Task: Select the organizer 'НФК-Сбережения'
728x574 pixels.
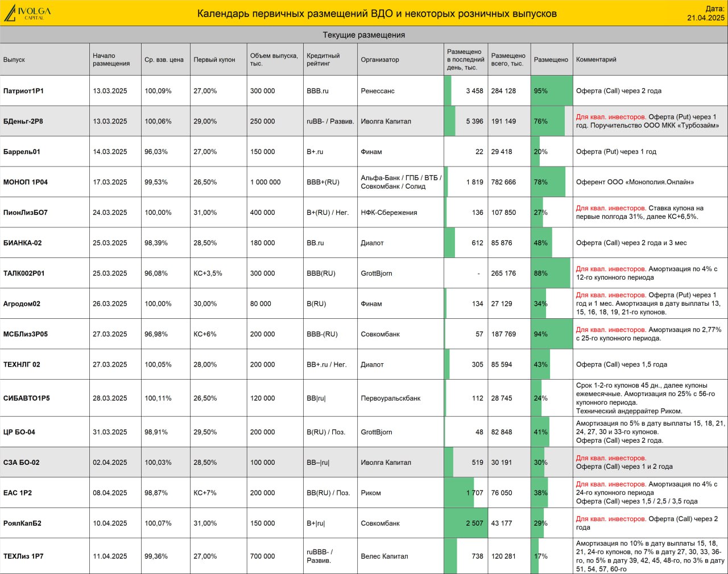Action: click(x=389, y=213)
